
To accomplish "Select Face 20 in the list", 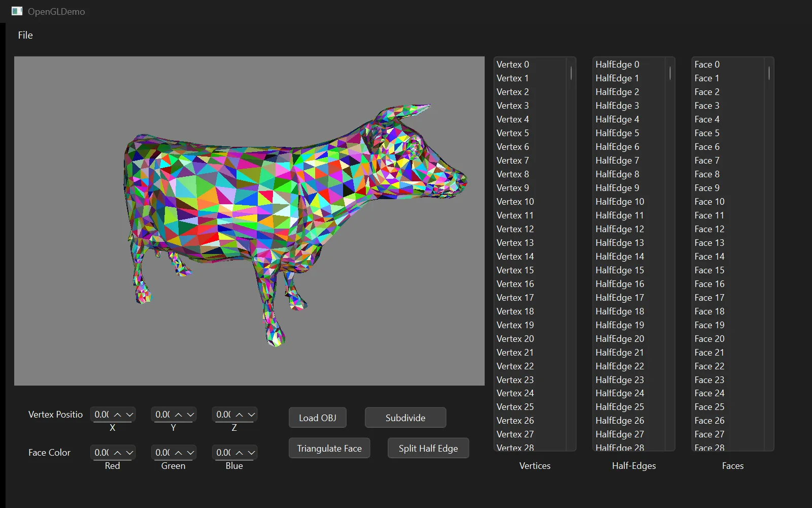I will (x=728, y=339).
